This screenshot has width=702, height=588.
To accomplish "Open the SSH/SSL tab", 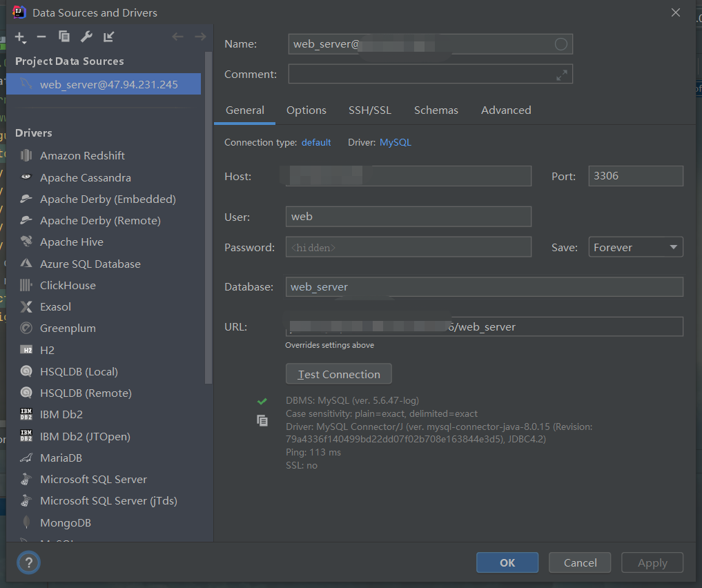I will click(x=370, y=110).
